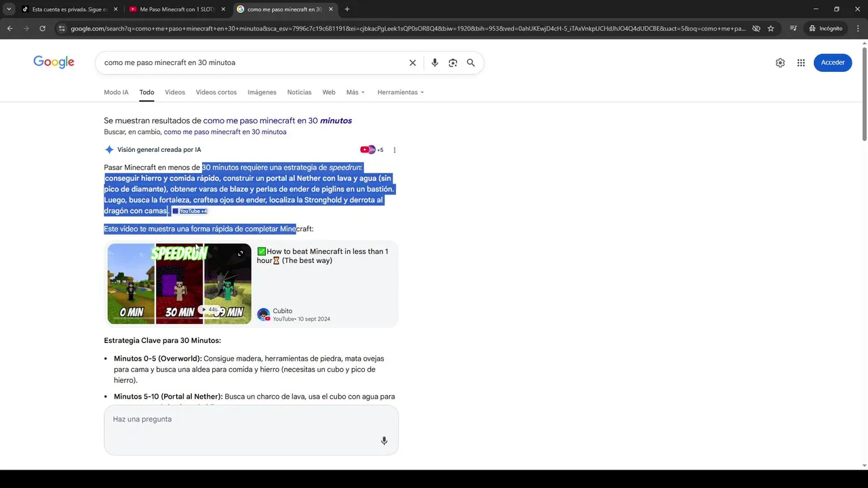
Task: Open the Modo IA tab
Action: pyautogui.click(x=116, y=92)
